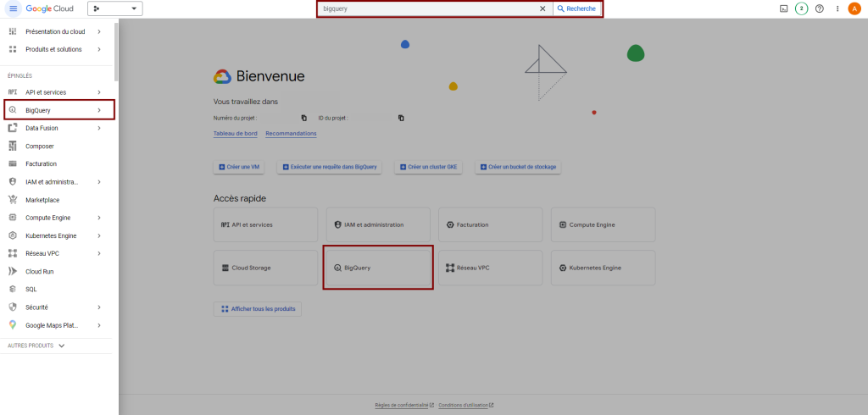Expand Compute Engine submenu chevron
This screenshot has height=415, width=868.
click(99, 218)
